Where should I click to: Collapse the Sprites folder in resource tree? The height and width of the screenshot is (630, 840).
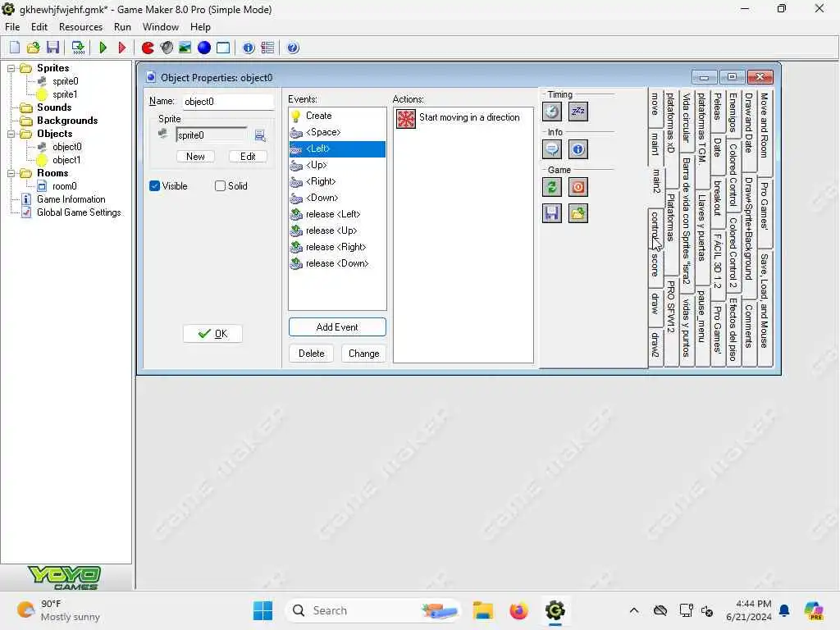tap(11, 68)
